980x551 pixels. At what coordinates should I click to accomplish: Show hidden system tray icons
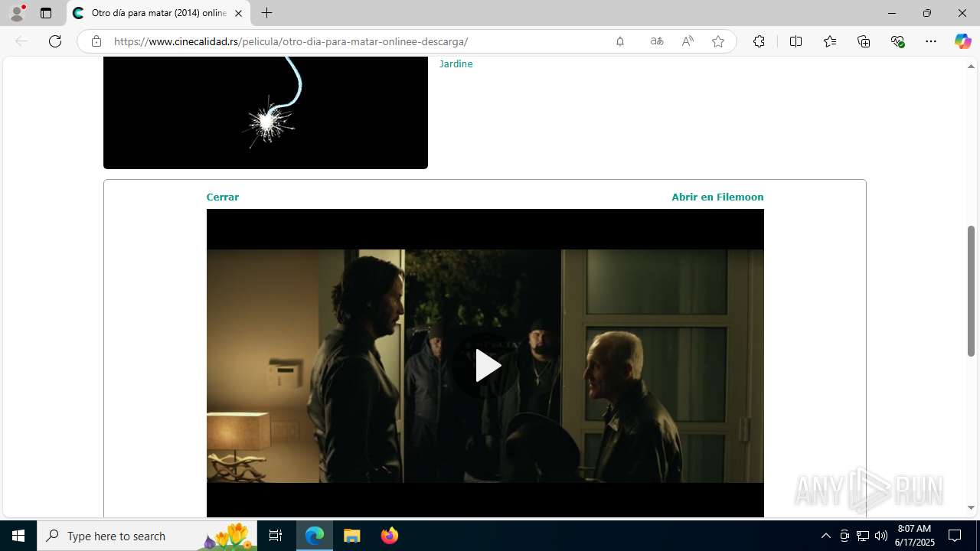[825, 536]
